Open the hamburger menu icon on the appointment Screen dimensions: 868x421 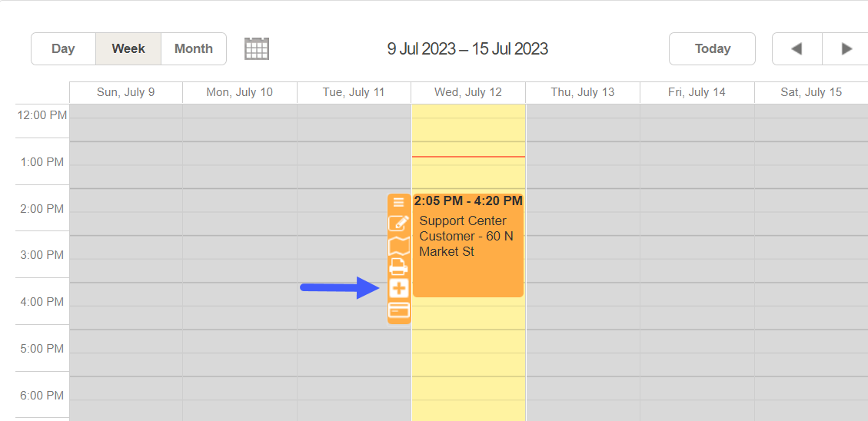click(398, 203)
